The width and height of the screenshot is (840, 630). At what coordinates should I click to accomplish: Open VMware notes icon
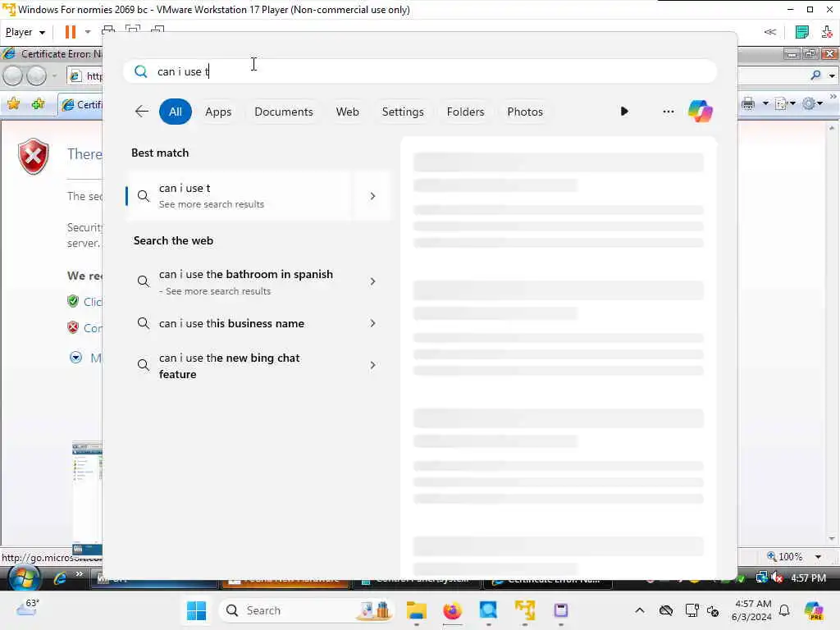click(801, 32)
